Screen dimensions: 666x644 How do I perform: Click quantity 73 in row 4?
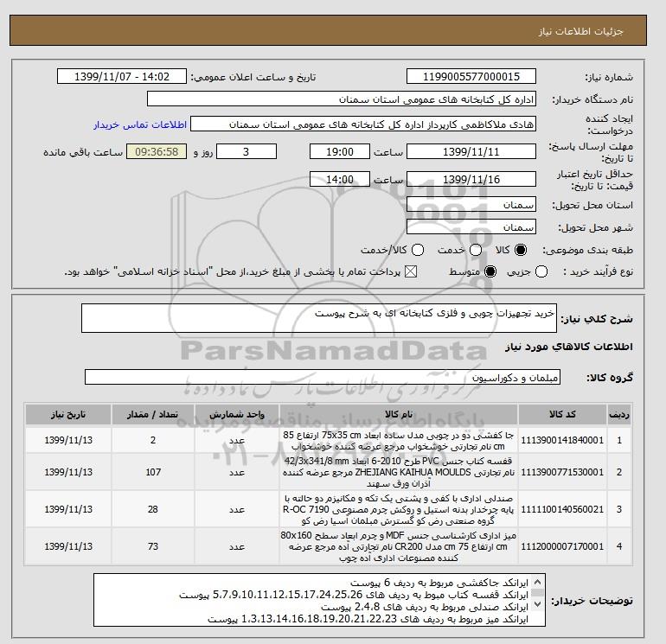point(153,546)
